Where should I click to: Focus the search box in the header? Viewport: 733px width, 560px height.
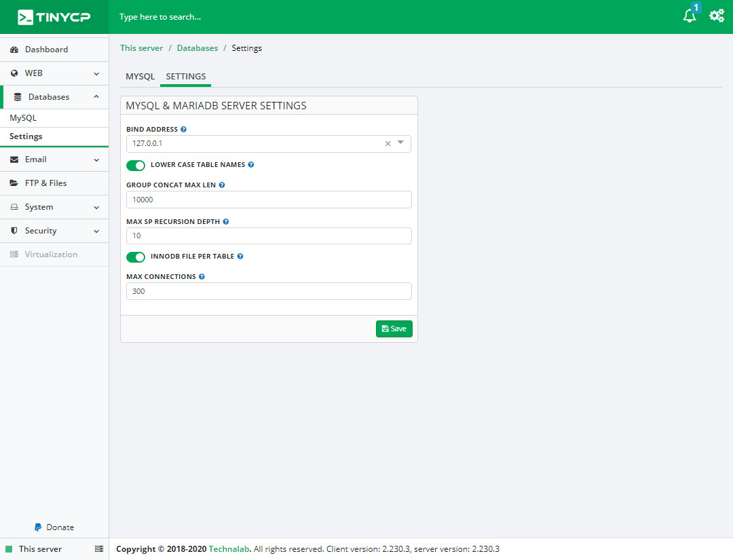[x=160, y=17]
